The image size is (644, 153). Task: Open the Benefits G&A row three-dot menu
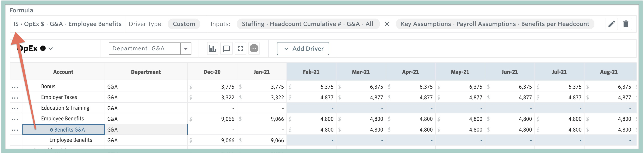[x=15, y=130]
